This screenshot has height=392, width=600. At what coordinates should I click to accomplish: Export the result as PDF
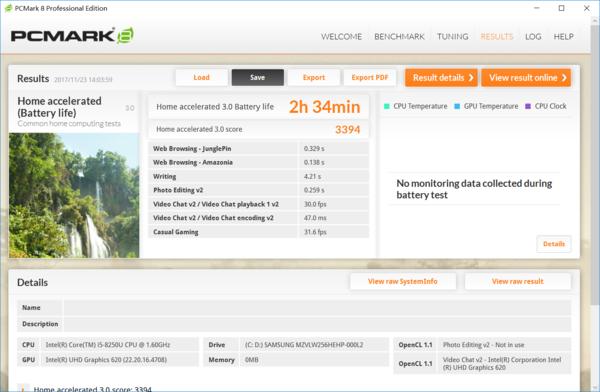click(370, 77)
